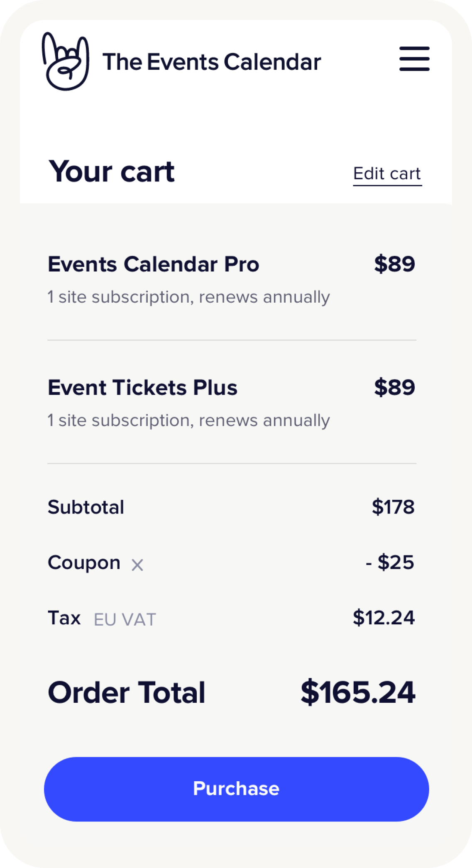Select the Events Calendar Pro item name
The image size is (472, 868).
154,264
